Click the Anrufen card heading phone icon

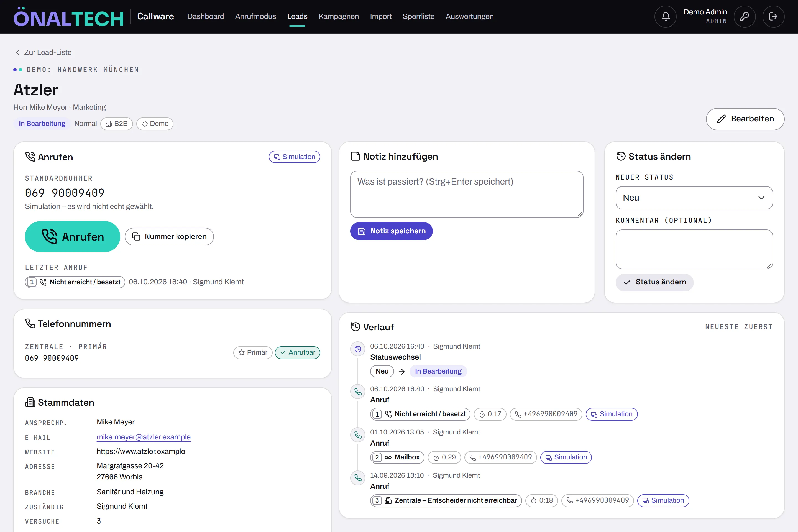click(x=30, y=157)
